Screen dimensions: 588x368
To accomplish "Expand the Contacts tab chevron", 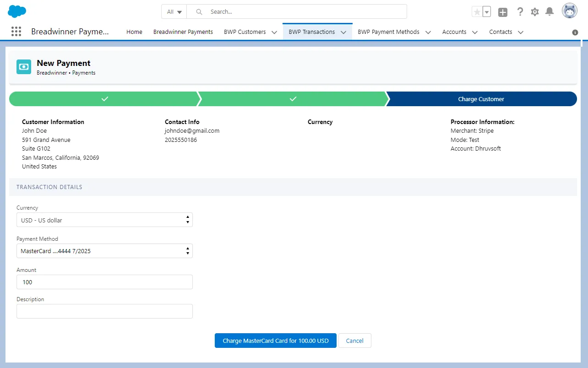I will tap(521, 32).
